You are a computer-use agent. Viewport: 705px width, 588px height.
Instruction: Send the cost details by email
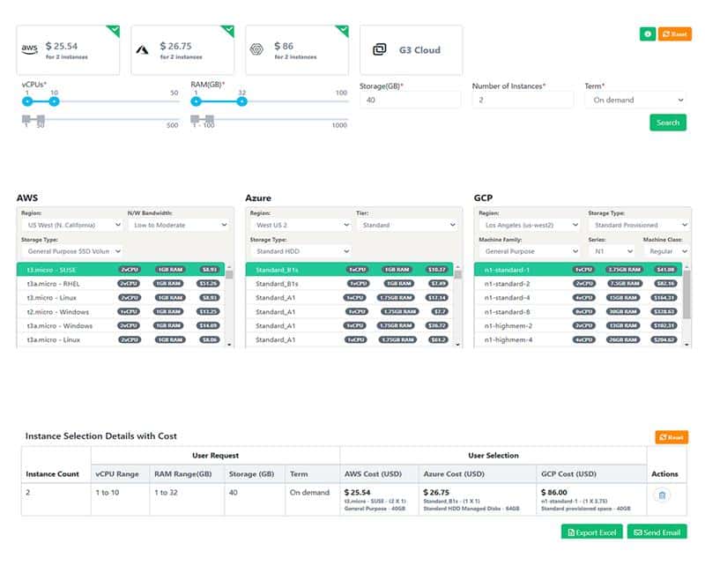pos(657,532)
